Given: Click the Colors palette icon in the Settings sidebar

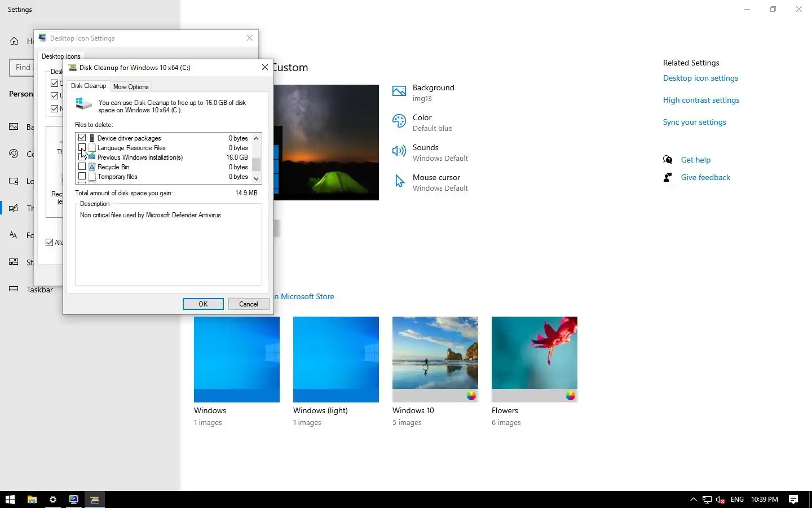Looking at the screenshot, I should (x=14, y=154).
